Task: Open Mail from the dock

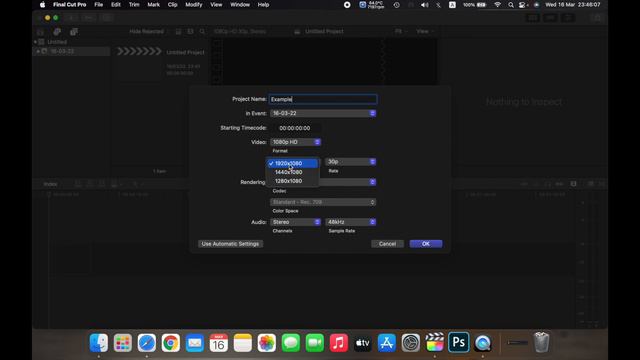Action: (195, 342)
